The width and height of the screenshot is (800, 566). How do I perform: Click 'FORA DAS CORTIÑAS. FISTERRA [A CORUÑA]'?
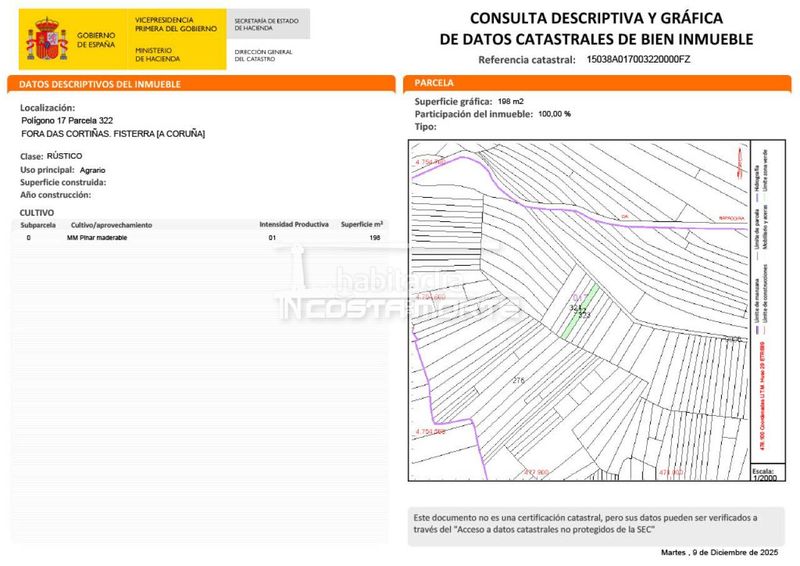pos(113,134)
